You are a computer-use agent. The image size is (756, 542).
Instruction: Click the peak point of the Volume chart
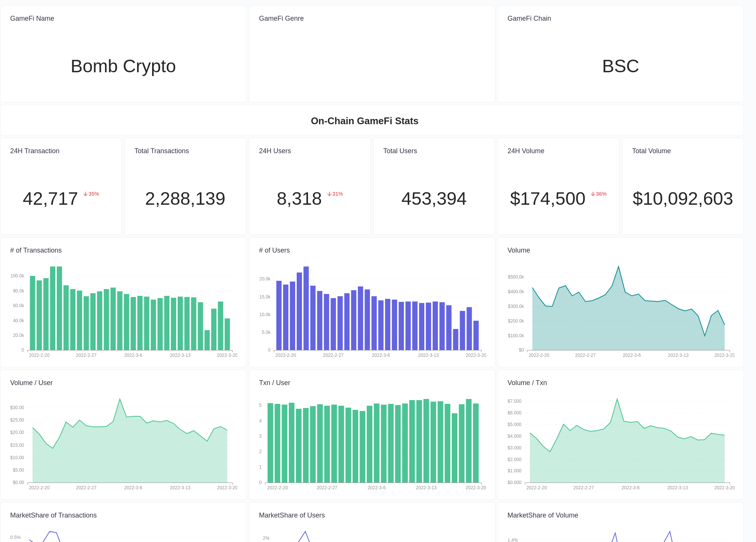(619, 267)
